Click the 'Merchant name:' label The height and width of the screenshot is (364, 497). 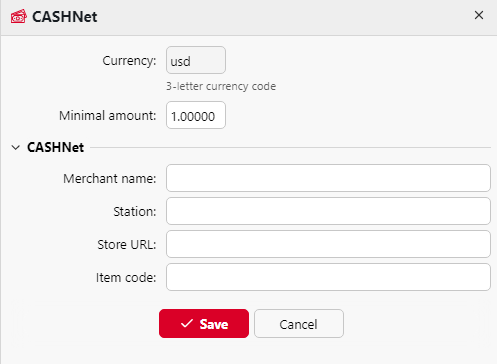(x=110, y=178)
